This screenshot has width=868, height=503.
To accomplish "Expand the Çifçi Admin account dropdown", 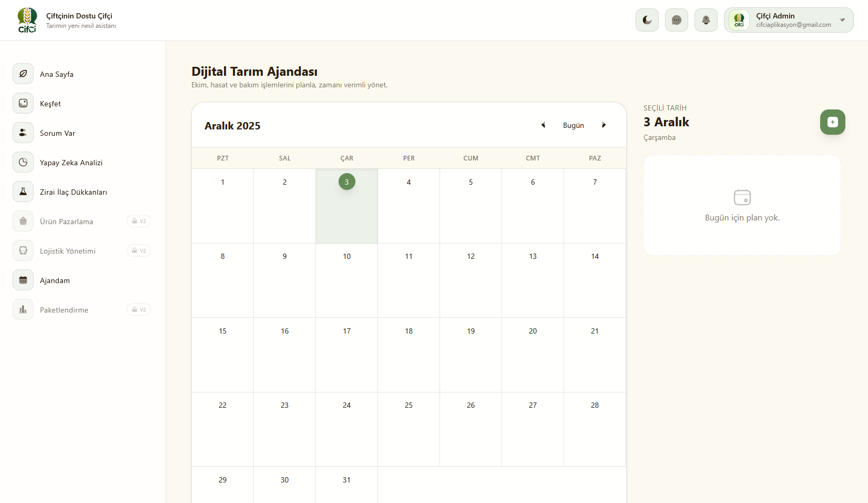I will (842, 20).
